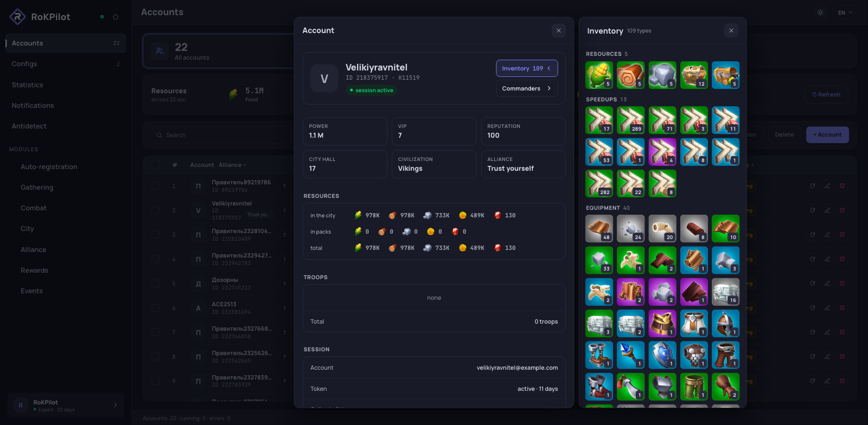Select the equipment material with count 24
This screenshot has height=425, width=868.
[x=631, y=229]
